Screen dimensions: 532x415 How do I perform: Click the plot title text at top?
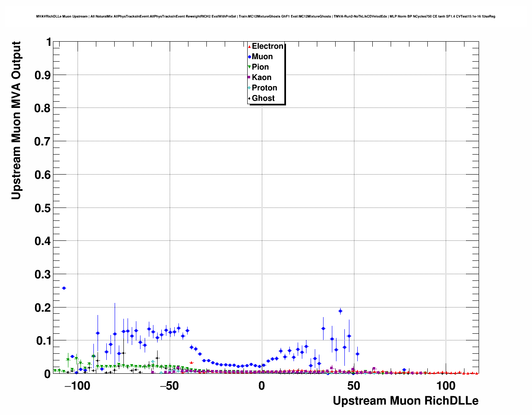(x=266, y=17)
